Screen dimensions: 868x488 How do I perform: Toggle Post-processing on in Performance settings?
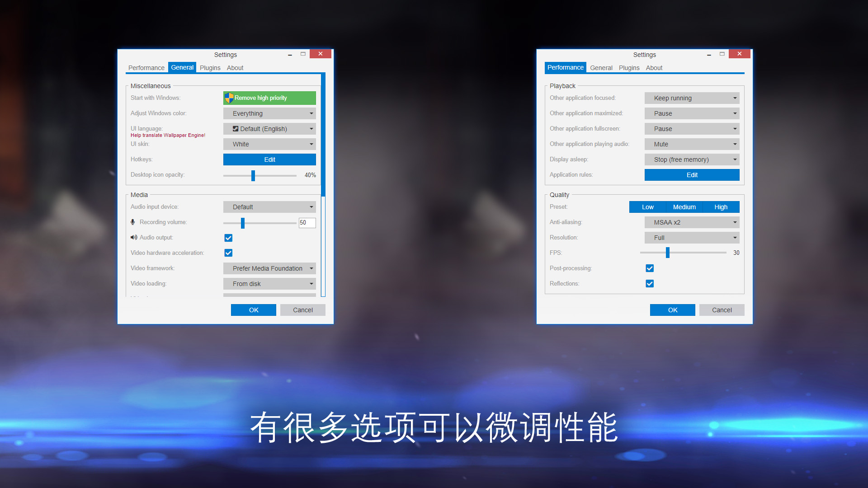click(x=650, y=267)
